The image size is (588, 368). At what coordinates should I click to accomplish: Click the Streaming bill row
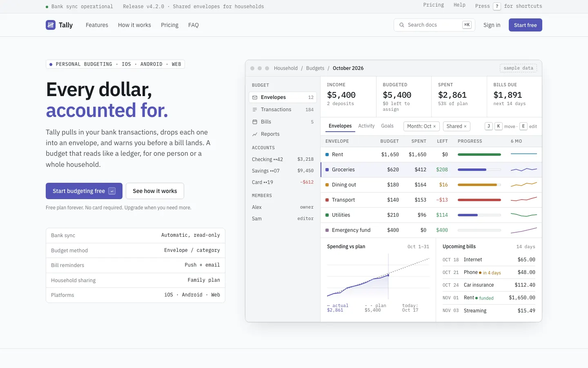pos(489,311)
